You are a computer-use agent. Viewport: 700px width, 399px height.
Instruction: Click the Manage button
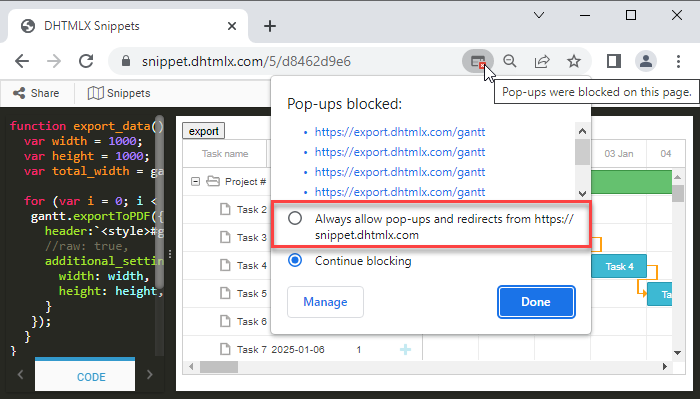pyautogui.click(x=325, y=302)
